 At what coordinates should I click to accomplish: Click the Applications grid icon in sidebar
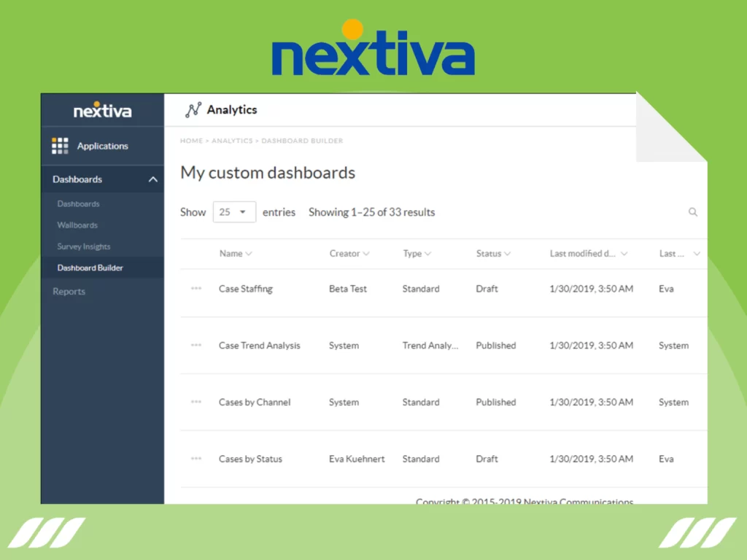(x=60, y=145)
